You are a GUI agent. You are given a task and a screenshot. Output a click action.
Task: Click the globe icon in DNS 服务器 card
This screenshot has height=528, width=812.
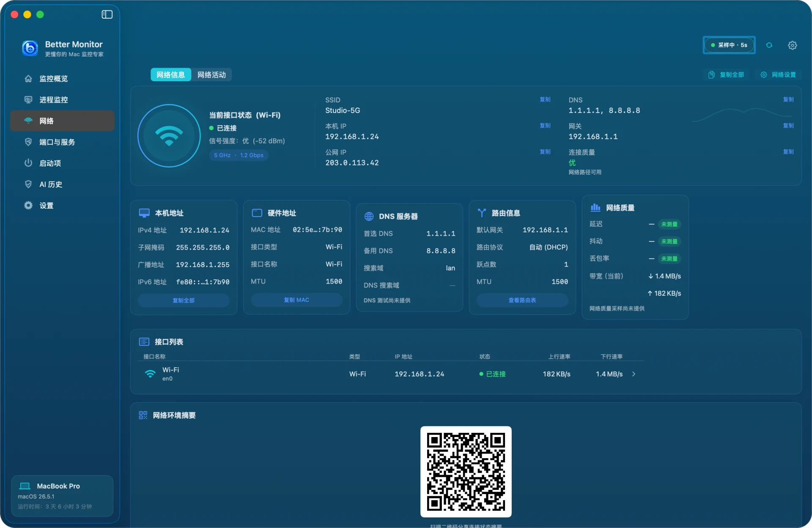(369, 216)
